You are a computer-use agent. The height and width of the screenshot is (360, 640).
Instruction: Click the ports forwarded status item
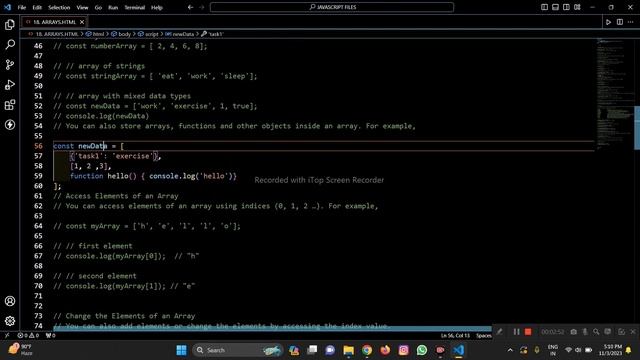click(x=50, y=336)
